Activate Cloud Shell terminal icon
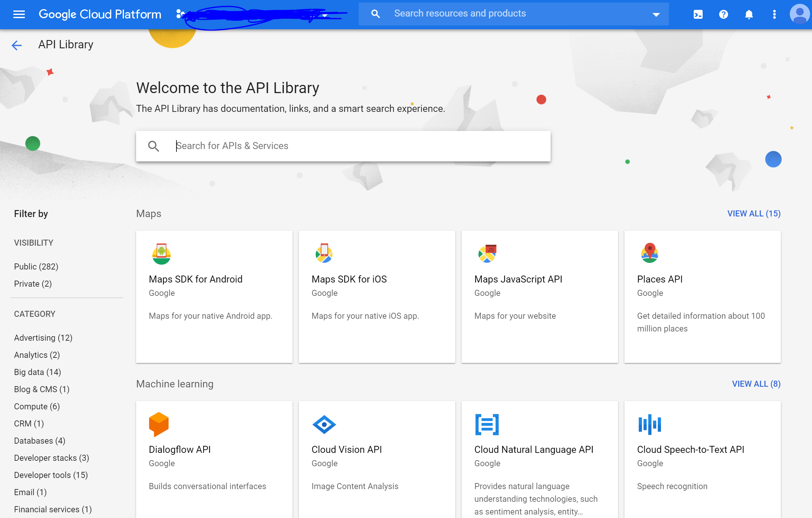Screen dimensions: 812x518 coord(698,14)
